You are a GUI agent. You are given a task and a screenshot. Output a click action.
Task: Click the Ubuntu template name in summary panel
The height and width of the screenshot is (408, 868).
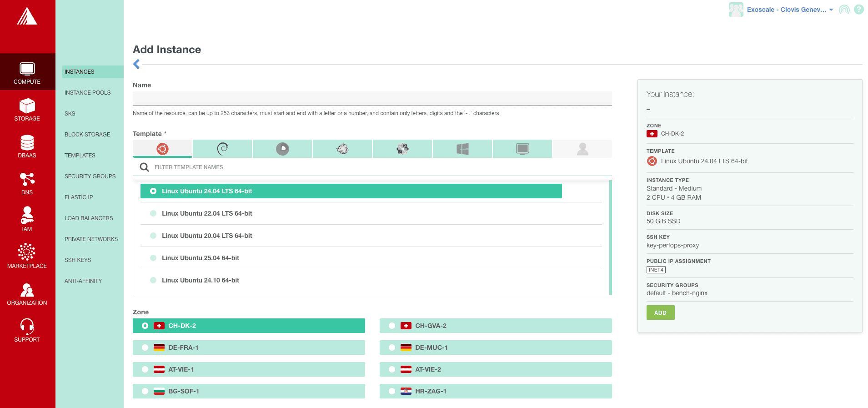coord(704,161)
